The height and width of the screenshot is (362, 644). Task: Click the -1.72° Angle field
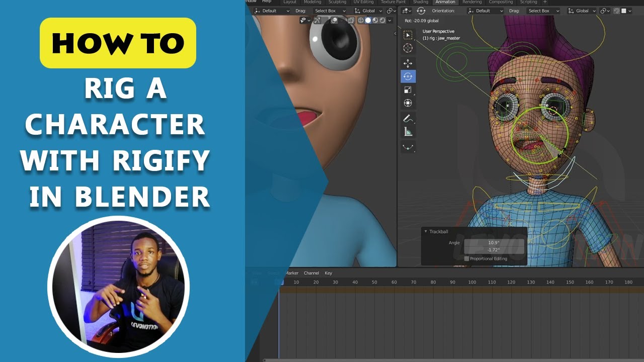pos(494,250)
